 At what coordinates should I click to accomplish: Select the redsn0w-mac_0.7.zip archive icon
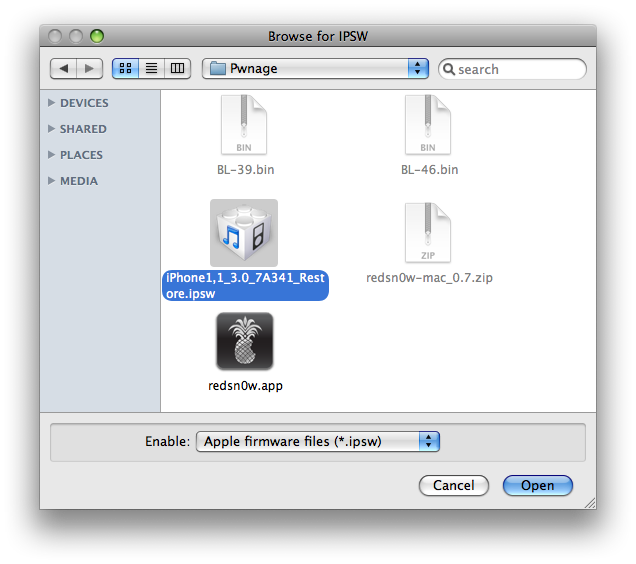click(429, 233)
